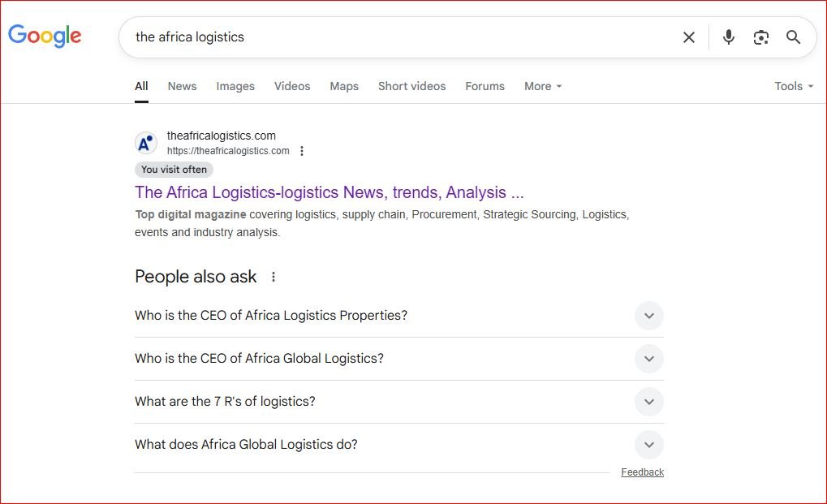Click the Feedback link

(642, 472)
